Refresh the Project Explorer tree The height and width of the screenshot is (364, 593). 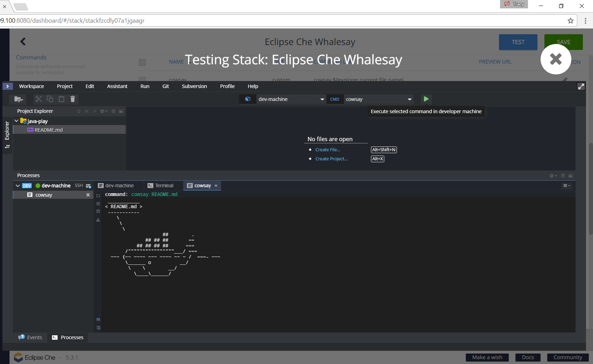click(x=79, y=111)
